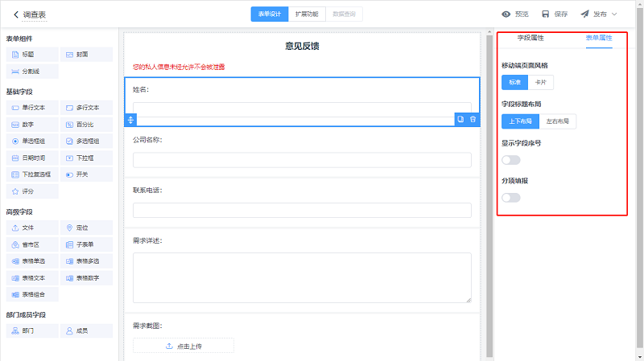Expand the 发布 dropdown arrow
This screenshot has width=644, height=361.
pyautogui.click(x=615, y=14)
